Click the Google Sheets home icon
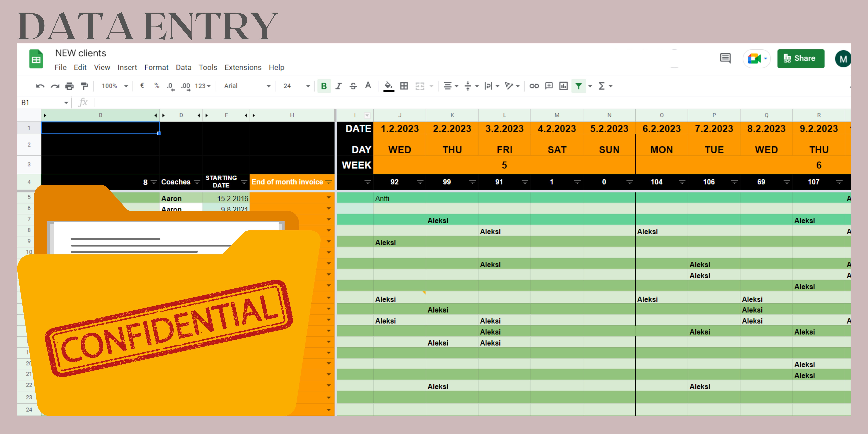Screen dimensions: 868x434 click(36, 59)
